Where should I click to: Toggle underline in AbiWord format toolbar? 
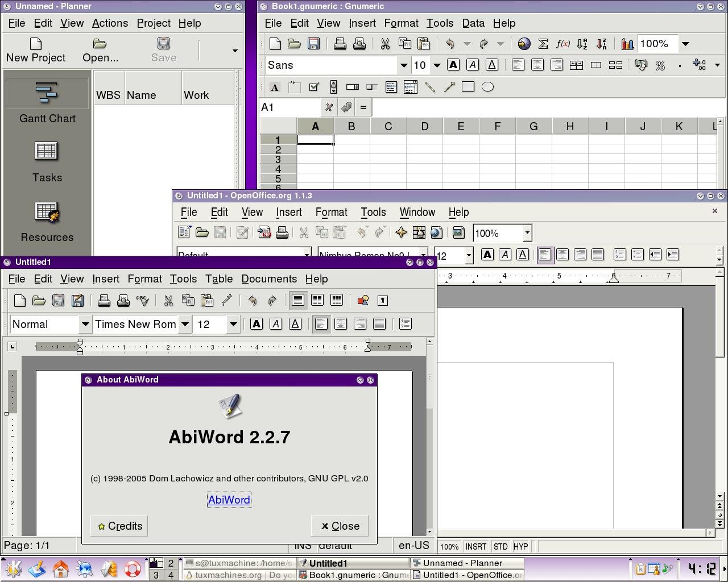(295, 324)
